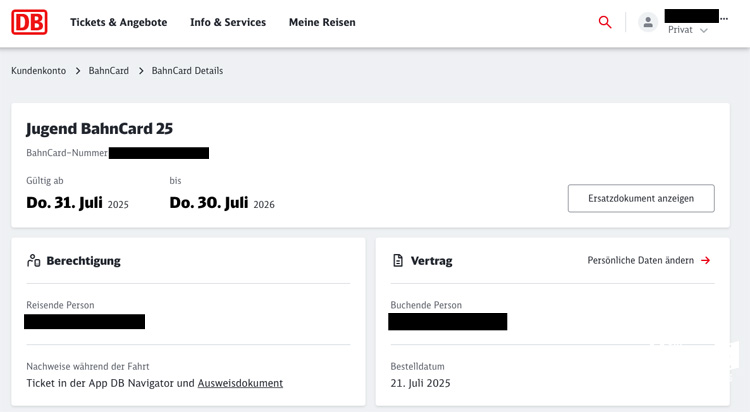This screenshot has width=750, height=412.
Task: Follow the Ausweisdokument link
Action: pyautogui.click(x=240, y=383)
